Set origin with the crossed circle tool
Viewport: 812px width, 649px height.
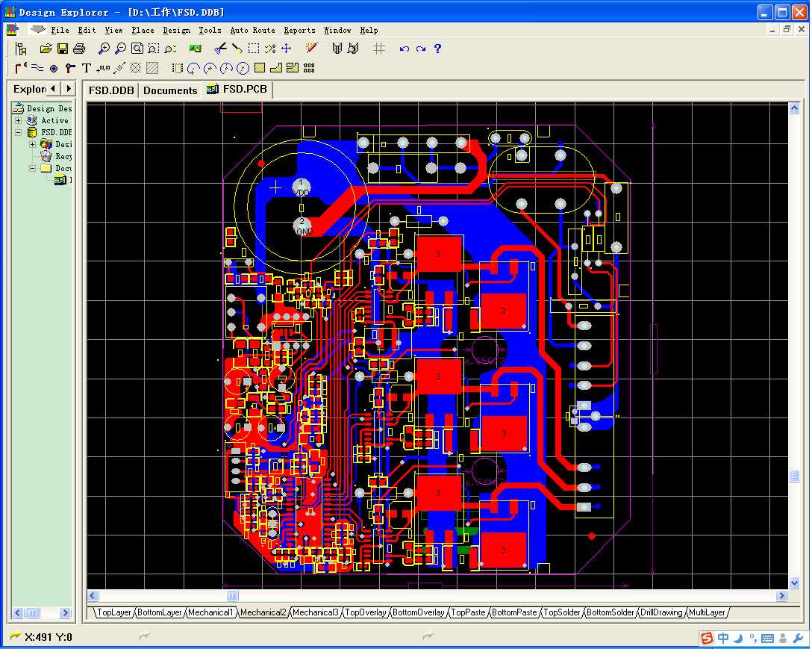[x=136, y=68]
